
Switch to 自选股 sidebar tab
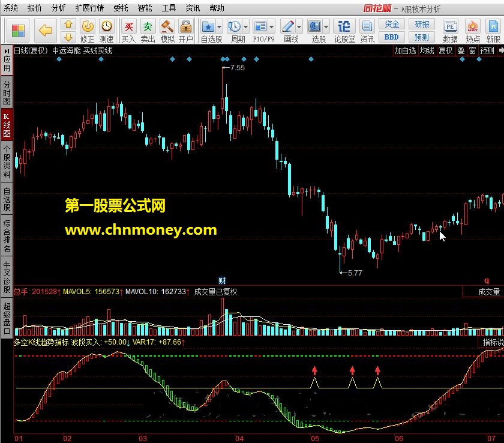[x=7, y=199]
